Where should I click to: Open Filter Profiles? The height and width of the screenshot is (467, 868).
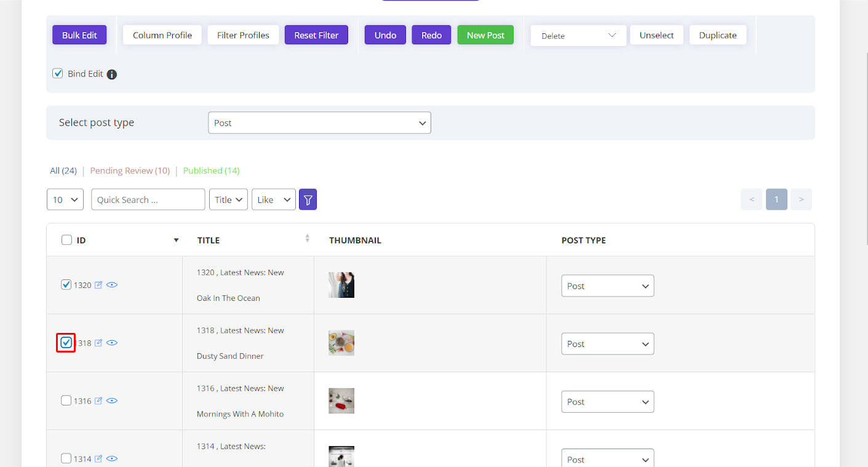[243, 35]
